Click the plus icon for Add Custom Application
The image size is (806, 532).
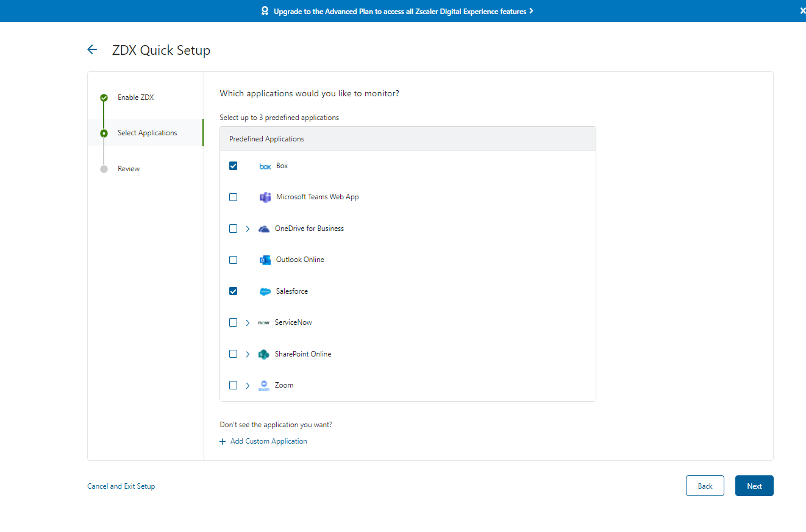(223, 442)
